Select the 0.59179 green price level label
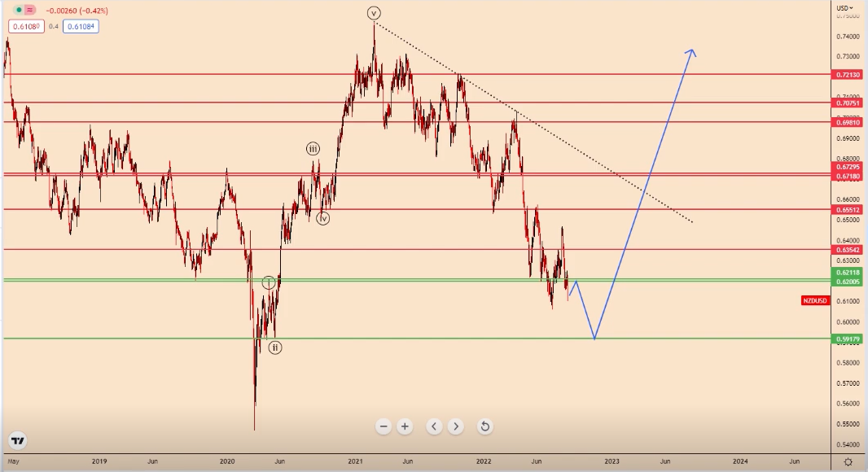The image size is (868, 472). tap(848, 339)
